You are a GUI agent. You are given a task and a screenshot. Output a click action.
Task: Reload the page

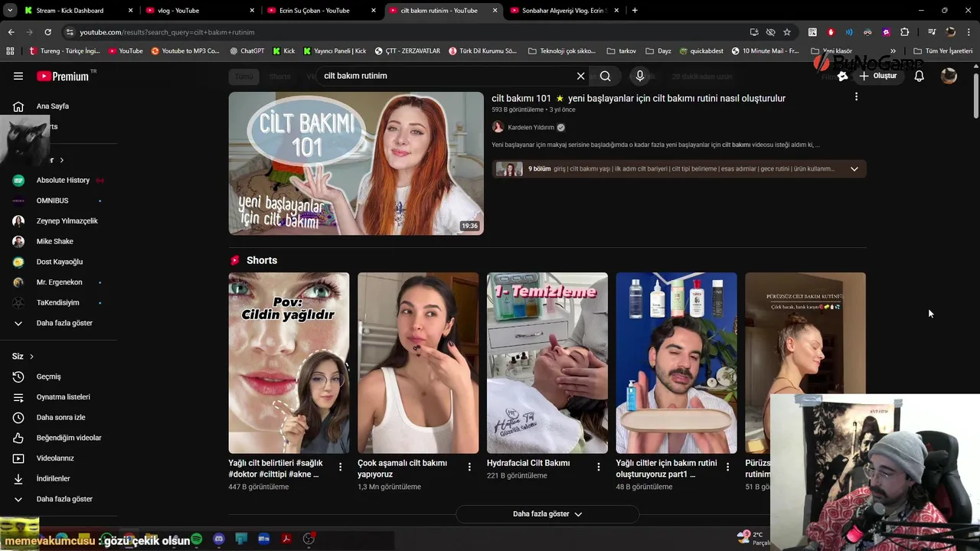pos(47,32)
